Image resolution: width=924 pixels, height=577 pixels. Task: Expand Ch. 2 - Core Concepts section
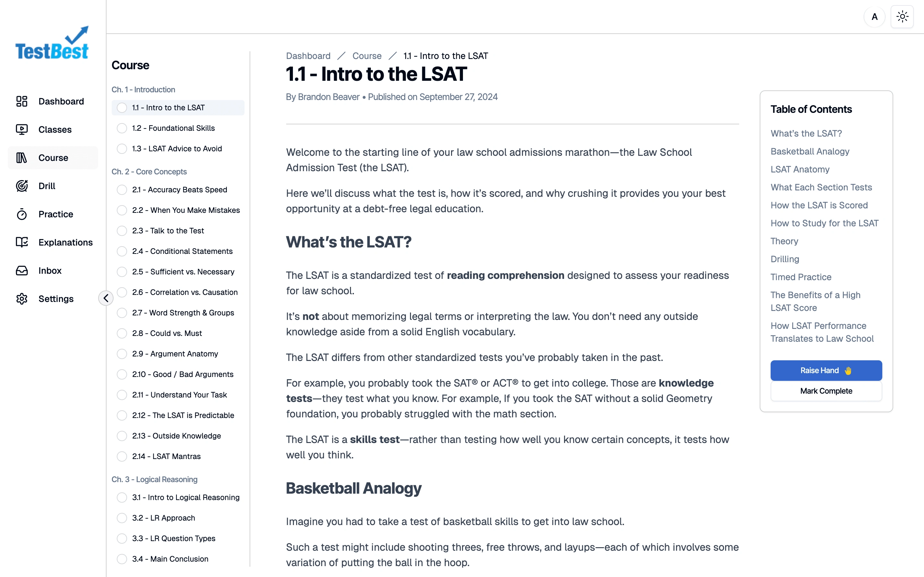tap(149, 171)
